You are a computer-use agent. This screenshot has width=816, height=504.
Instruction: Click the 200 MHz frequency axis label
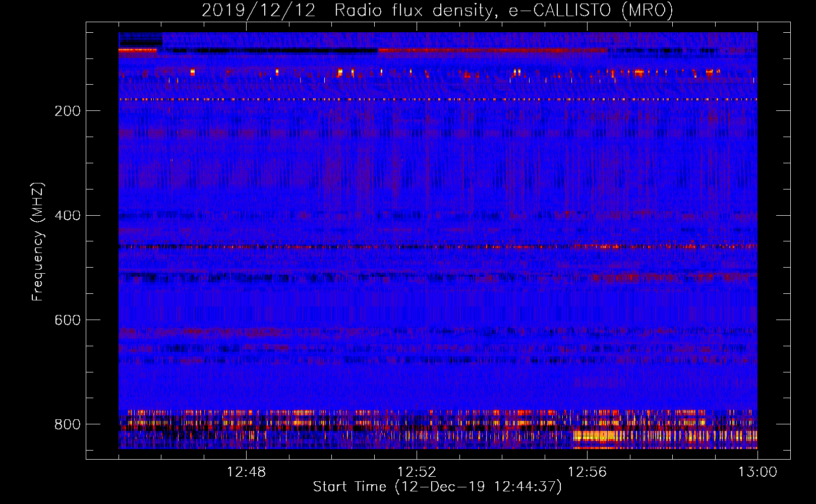point(68,111)
